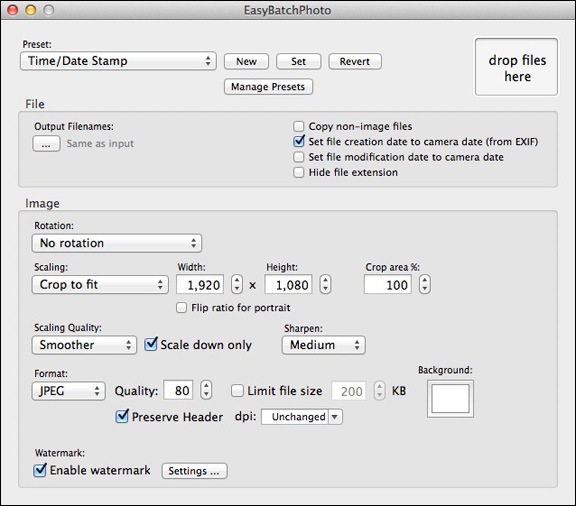Open Sharpen dropdown set to Medium
This screenshot has width=576, height=506.
pos(324,345)
